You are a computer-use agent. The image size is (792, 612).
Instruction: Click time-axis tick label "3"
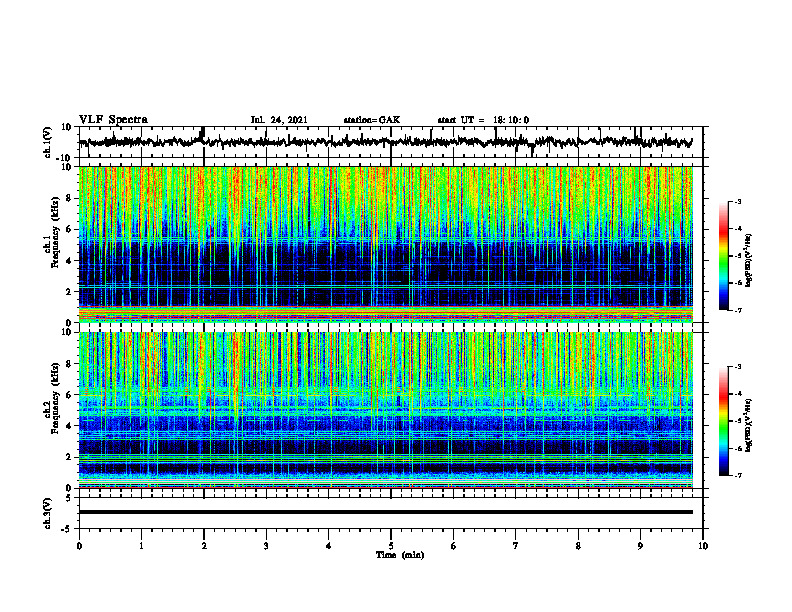pyautogui.click(x=266, y=546)
